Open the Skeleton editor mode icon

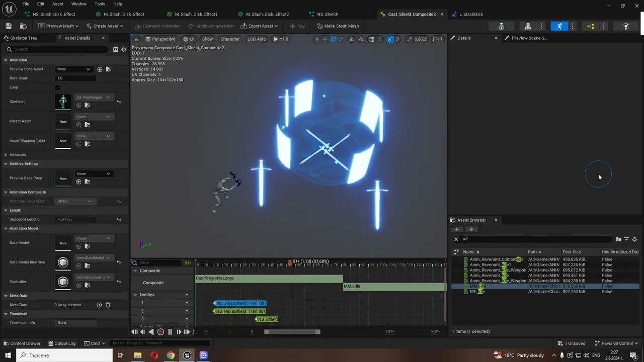pos(501,26)
